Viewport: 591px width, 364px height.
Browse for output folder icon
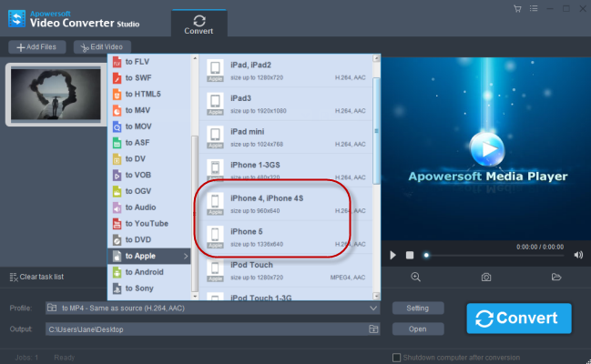point(373,329)
